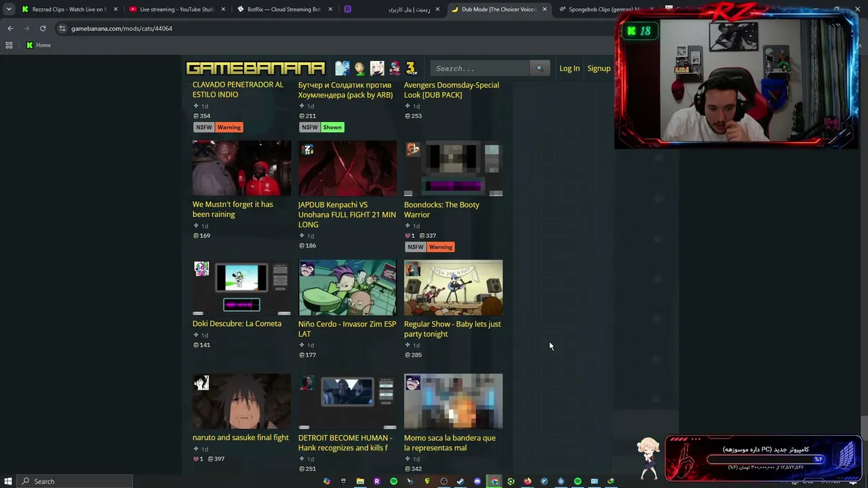Open 'Momo saca la bandera' mod title
This screenshot has height=488, width=868.
point(450,443)
